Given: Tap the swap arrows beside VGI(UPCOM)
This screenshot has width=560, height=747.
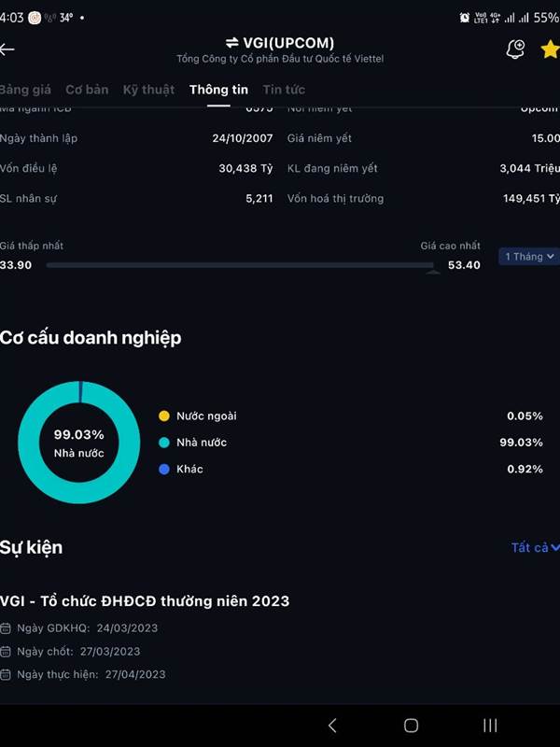Looking at the screenshot, I should [x=231, y=43].
